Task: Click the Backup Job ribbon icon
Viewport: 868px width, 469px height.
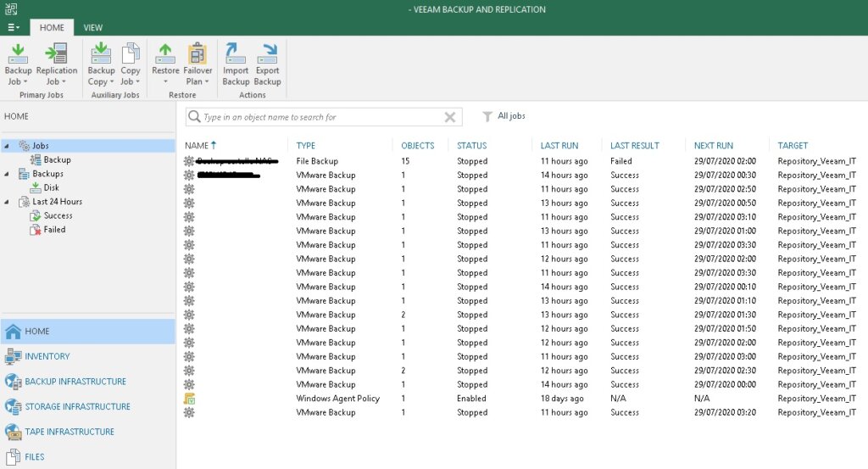Action: point(18,64)
